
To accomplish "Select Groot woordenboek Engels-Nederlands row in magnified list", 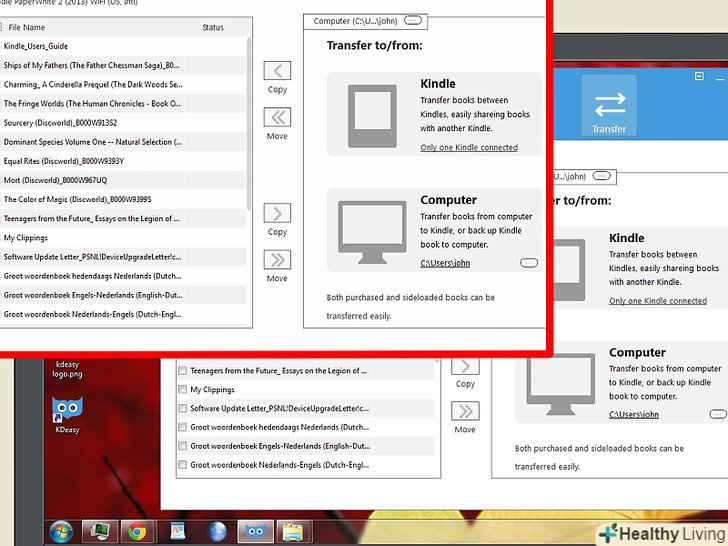I will coord(123,295).
